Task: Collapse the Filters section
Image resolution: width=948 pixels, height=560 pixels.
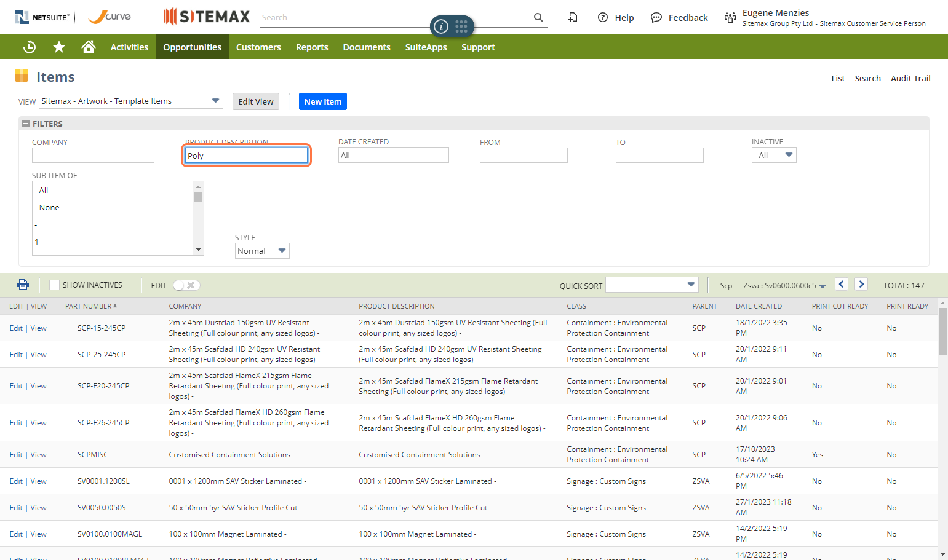Action: [26, 124]
